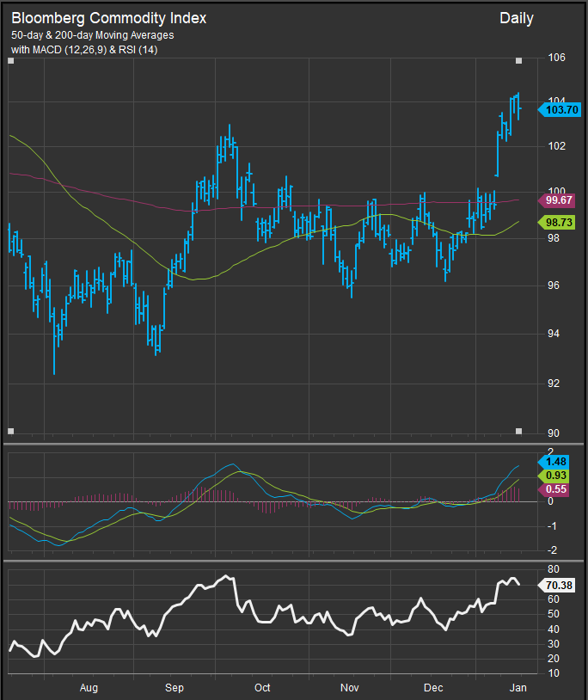Viewport: 588px width, 700px height.
Task: Click the 102 price axis label
Action: pos(556,146)
